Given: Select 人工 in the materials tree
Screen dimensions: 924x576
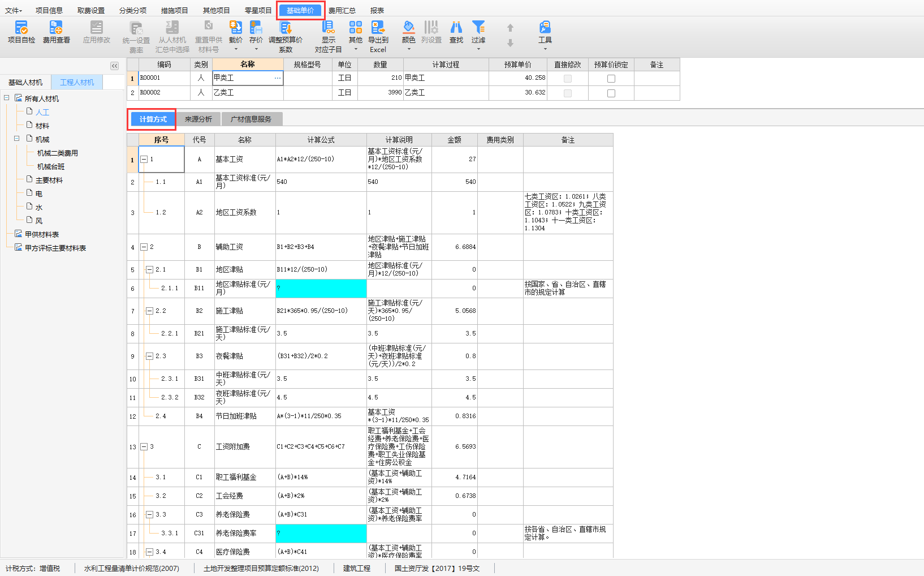Looking at the screenshot, I should (42, 112).
